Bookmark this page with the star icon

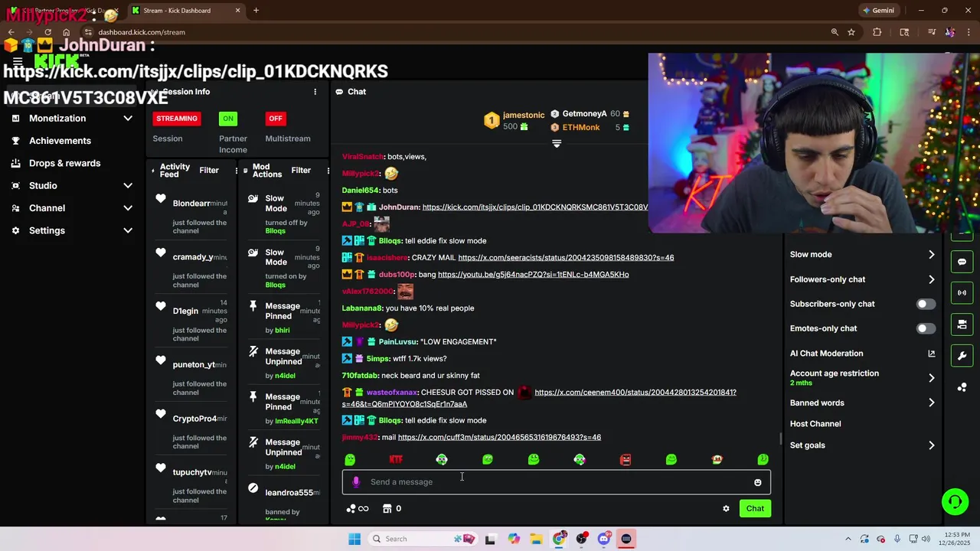click(851, 32)
